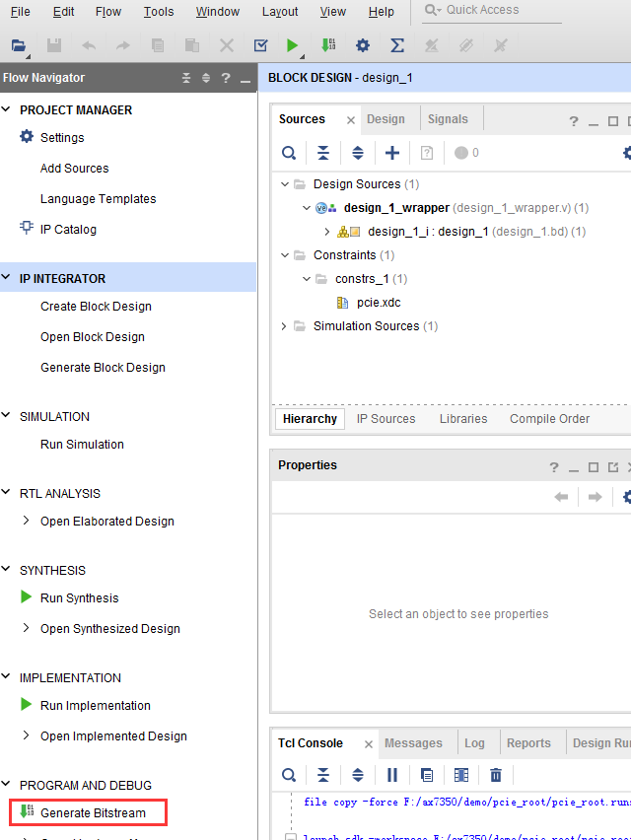Viewport: 631px width, 840px height.
Task: Open the Layout menu
Action: click(280, 11)
